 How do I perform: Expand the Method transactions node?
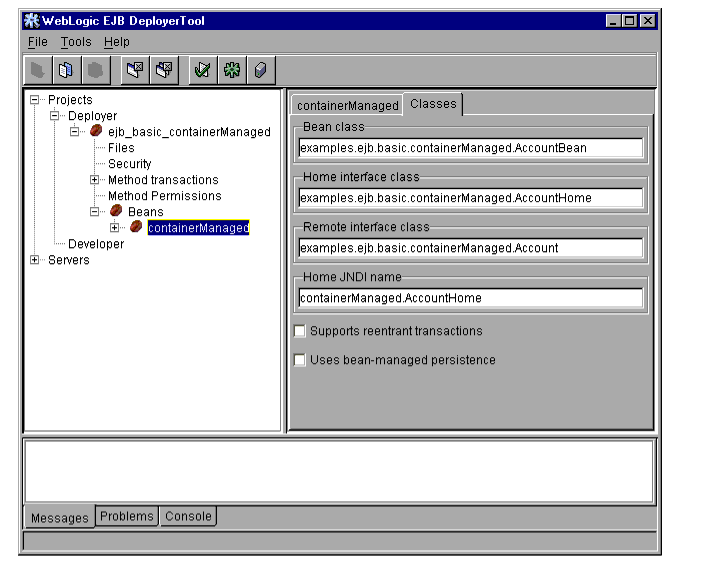click(95, 180)
